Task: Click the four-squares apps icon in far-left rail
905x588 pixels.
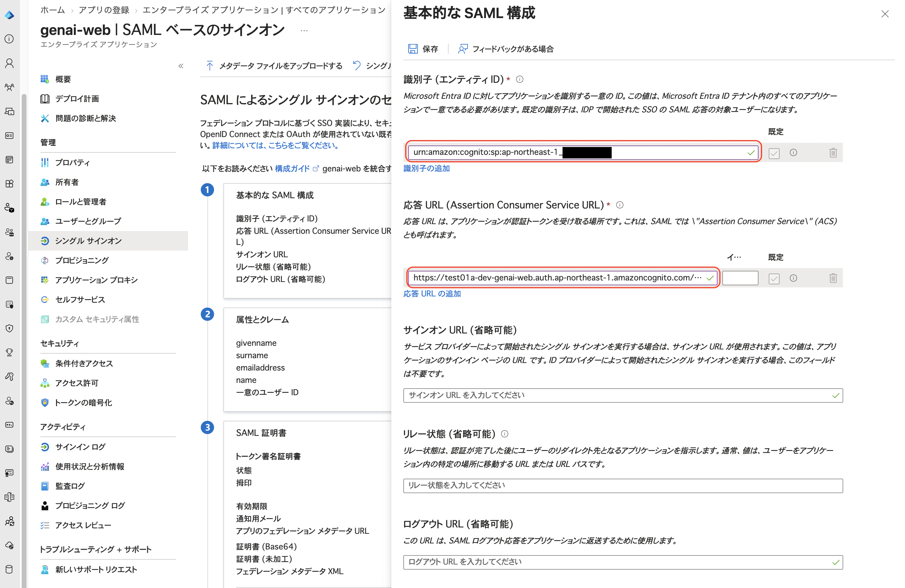Action: (10, 184)
